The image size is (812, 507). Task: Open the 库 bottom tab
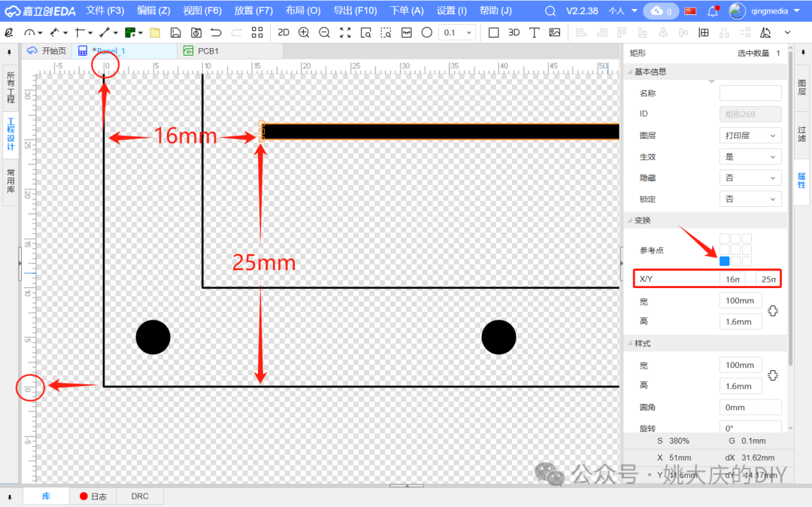tap(46, 496)
